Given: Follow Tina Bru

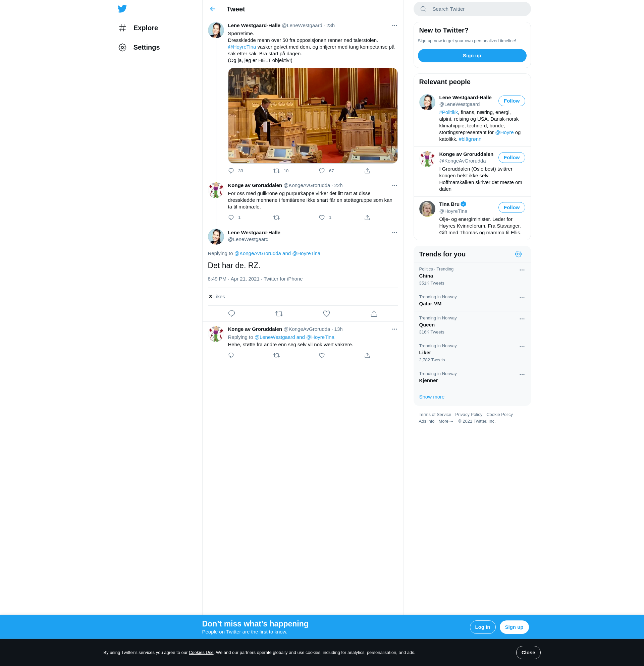Looking at the screenshot, I should [512, 207].
